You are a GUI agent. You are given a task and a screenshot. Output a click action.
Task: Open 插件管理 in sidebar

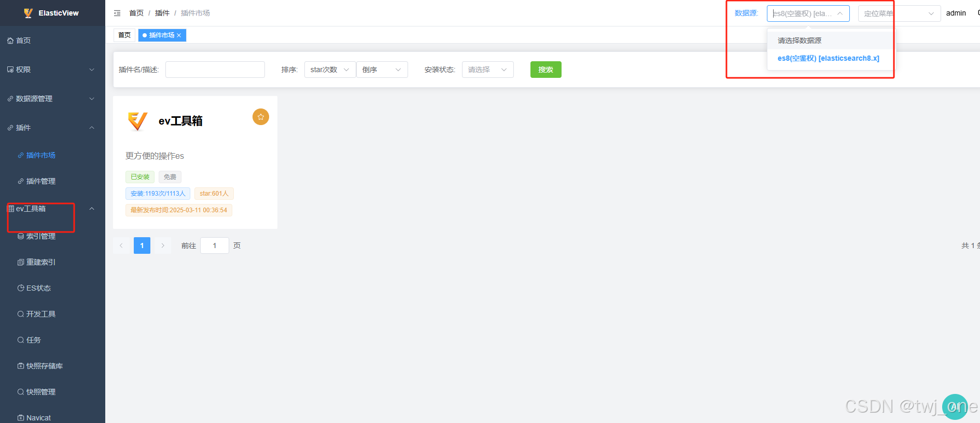click(x=41, y=181)
